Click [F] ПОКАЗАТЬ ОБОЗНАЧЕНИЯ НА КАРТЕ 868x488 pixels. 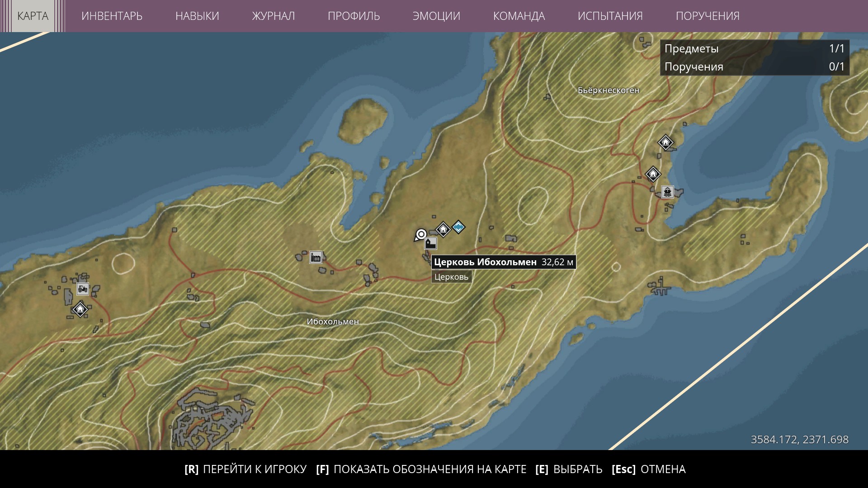click(x=421, y=469)
